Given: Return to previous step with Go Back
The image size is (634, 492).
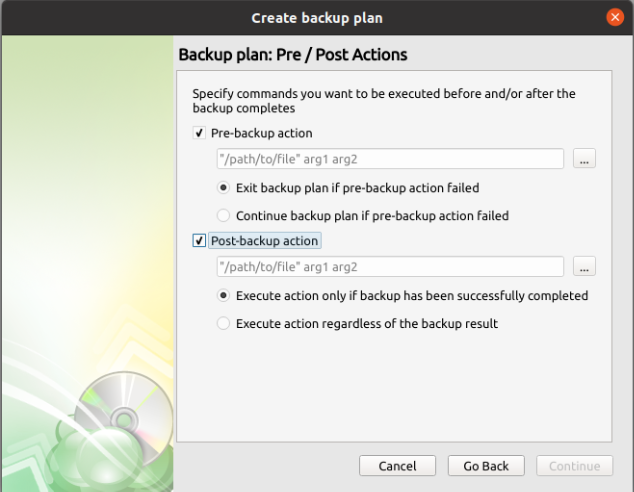Looking at the screenshot, I should coord(486,466).
